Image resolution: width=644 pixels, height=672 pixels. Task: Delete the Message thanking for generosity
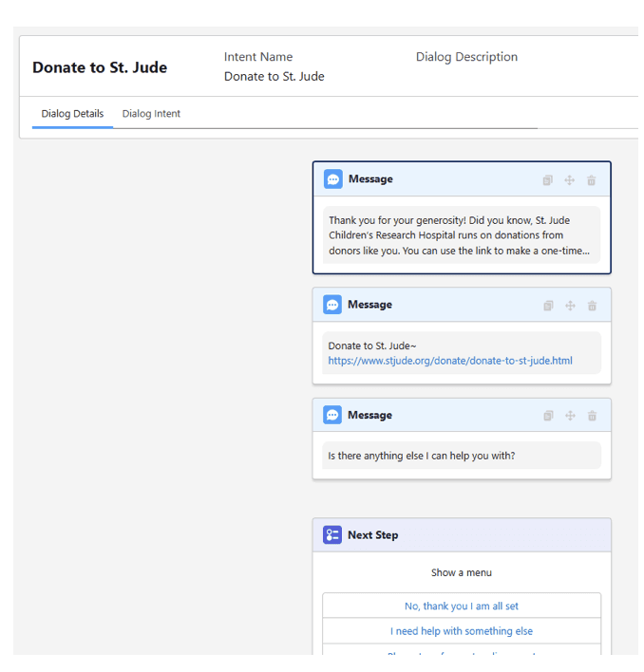[x=591, y=180]
